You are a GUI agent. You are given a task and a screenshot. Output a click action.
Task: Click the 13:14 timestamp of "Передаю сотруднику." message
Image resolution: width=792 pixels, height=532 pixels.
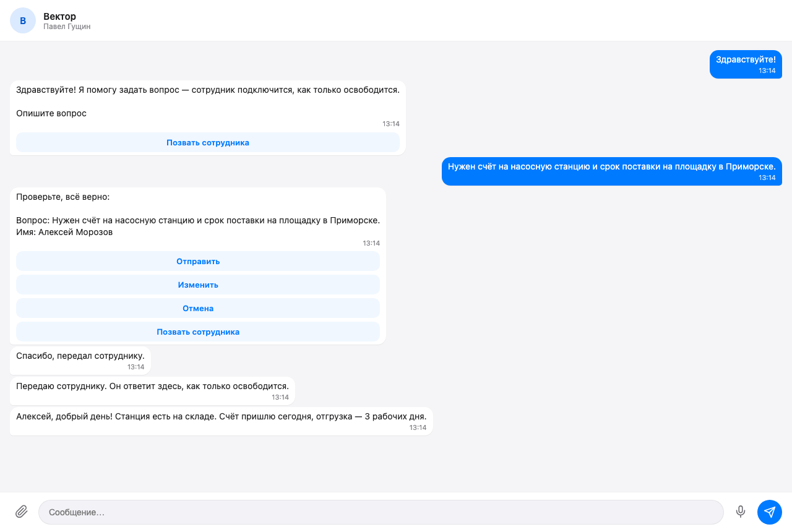280,397
